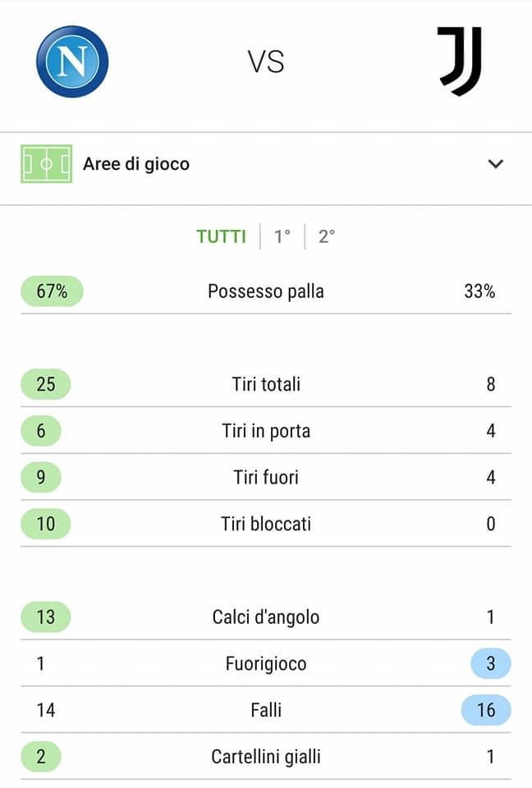This screenshot has height=788, width=532.
Task: Tap the blue 16 fouls badge
Action: click(486, 710)
